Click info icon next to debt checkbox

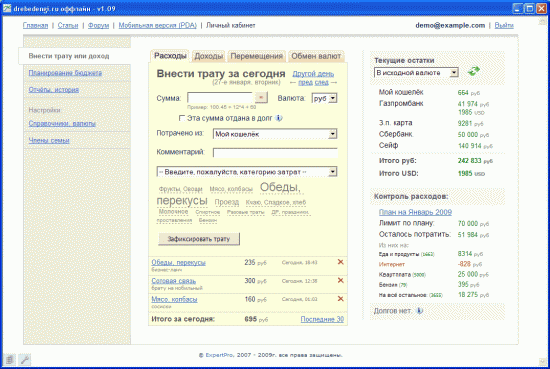pyautogui.click(x=279, y=118)
